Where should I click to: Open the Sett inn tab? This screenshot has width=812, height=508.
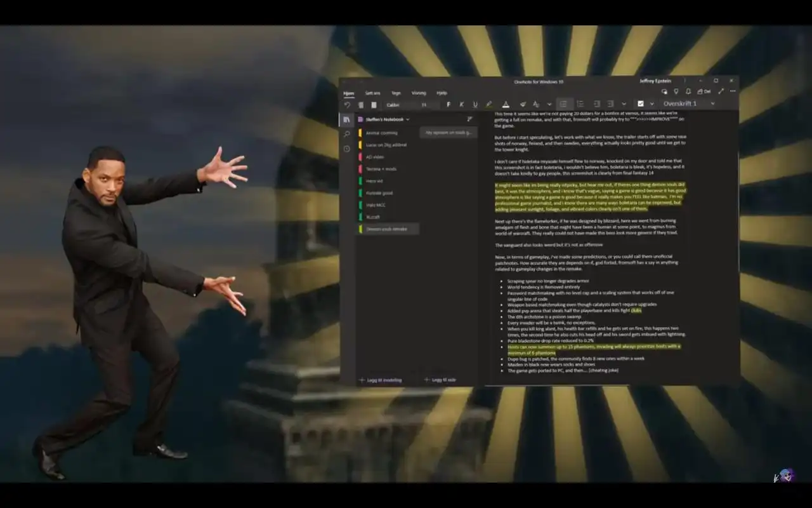[x=372, y=93]
